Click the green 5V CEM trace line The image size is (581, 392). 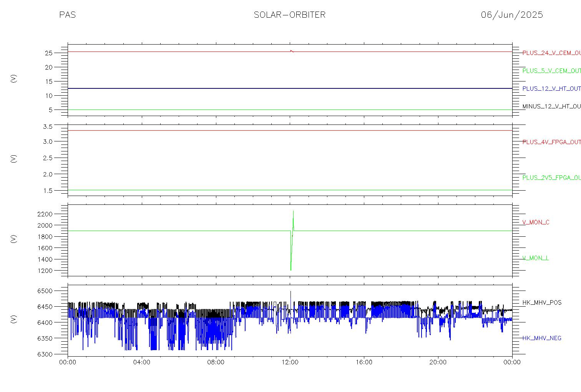[x=290, y=110]
